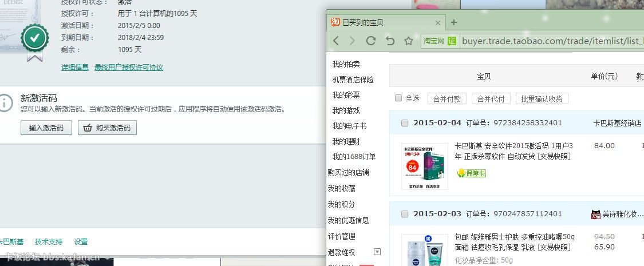The height and width of the screenshot is (266, 644).
Task: Click the 宝贝 column header
Action: 483,76
